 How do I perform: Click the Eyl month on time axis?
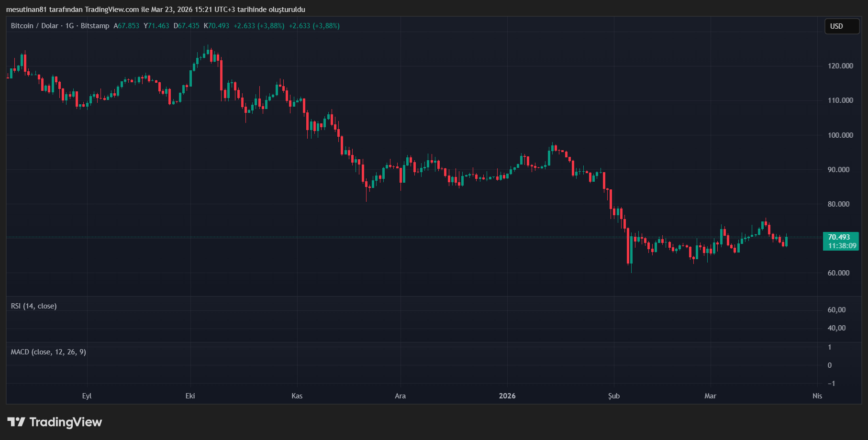coord(87,396)
